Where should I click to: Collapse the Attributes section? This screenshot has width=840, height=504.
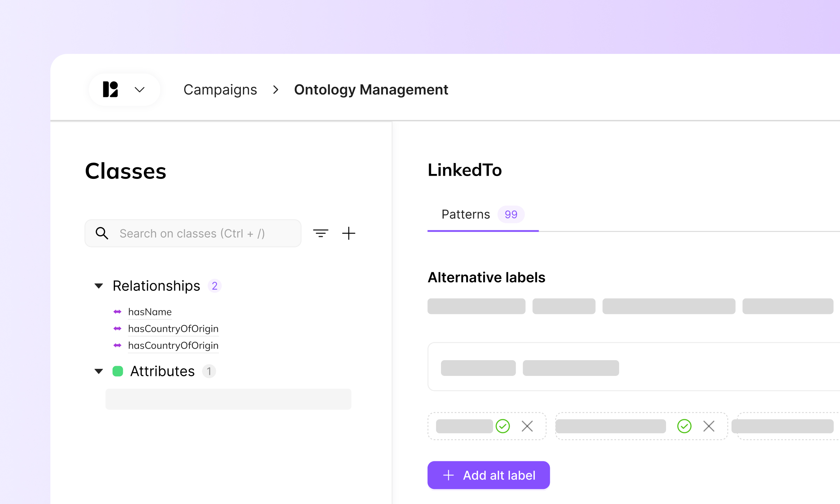pos(99,371)
